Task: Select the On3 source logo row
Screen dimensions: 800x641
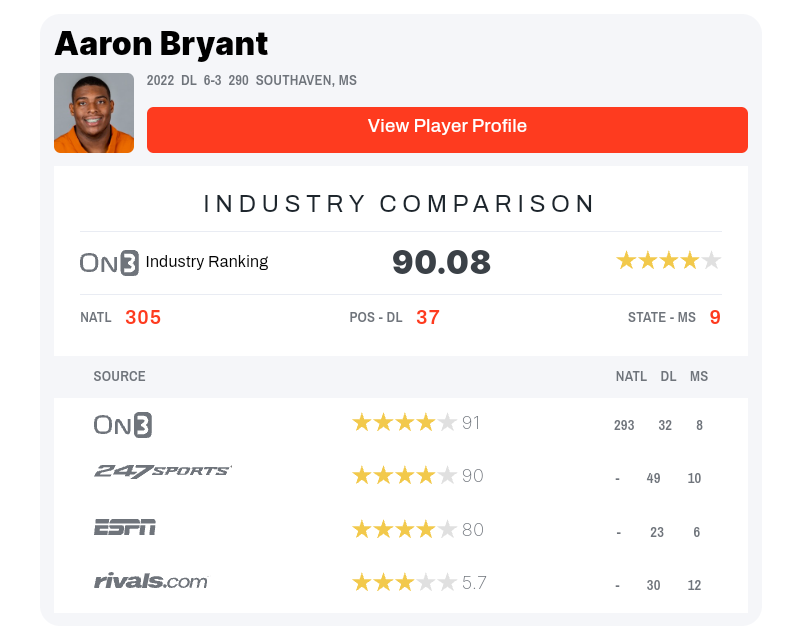Action: pos(123,425)
